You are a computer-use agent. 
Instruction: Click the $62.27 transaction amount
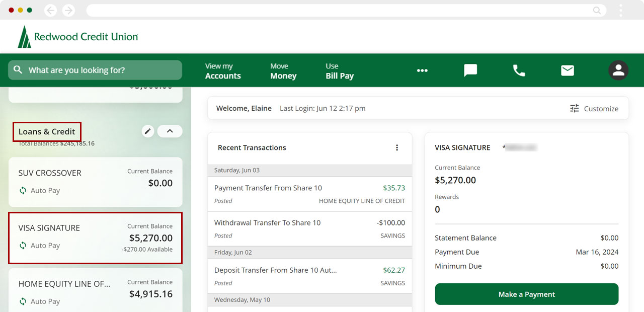(394, 270)
